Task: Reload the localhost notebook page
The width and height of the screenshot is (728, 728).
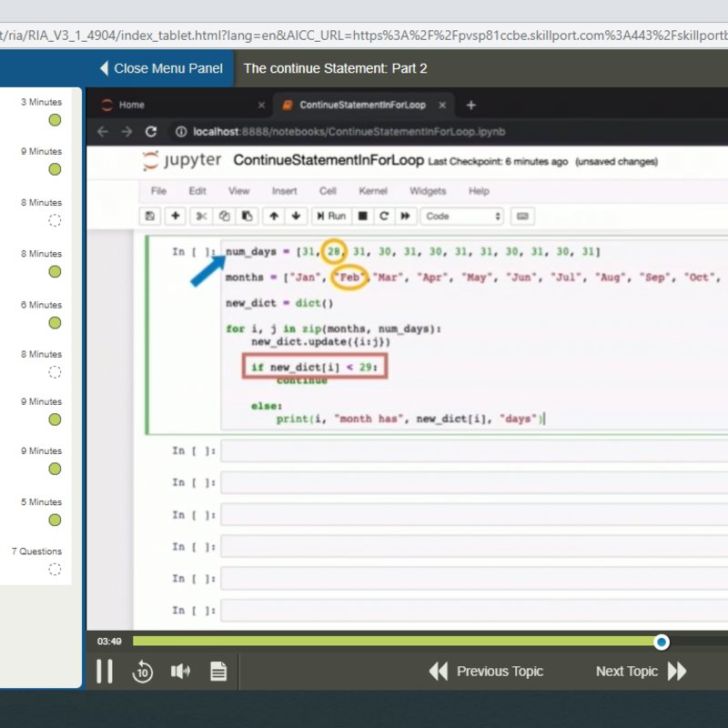Action: [151, 132]
